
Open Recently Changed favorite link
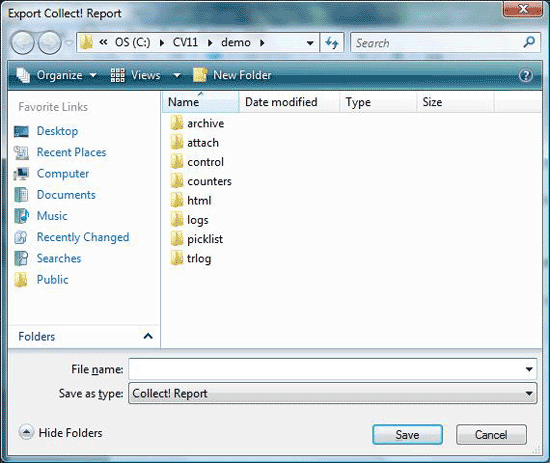[83, 237]
